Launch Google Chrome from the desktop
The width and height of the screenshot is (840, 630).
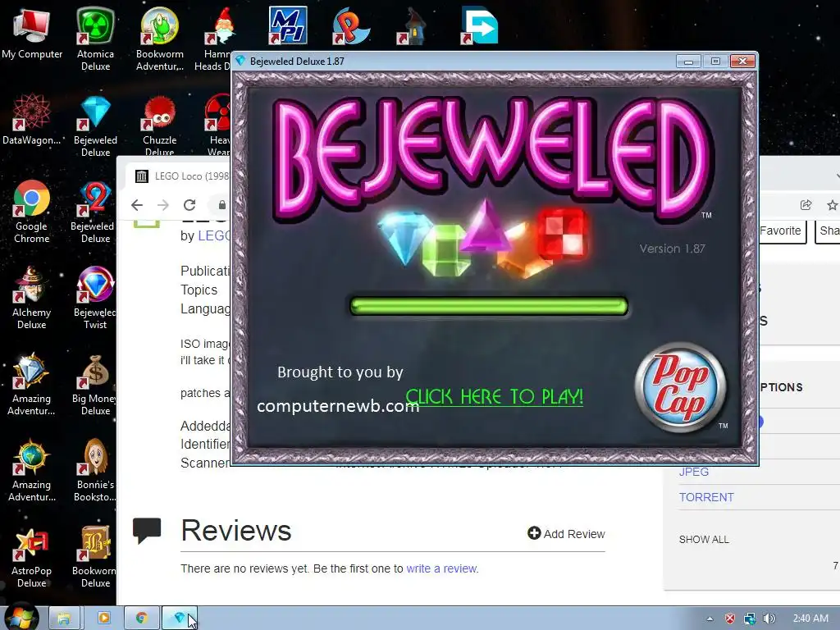pyautogui.click(x=32, y=212)
